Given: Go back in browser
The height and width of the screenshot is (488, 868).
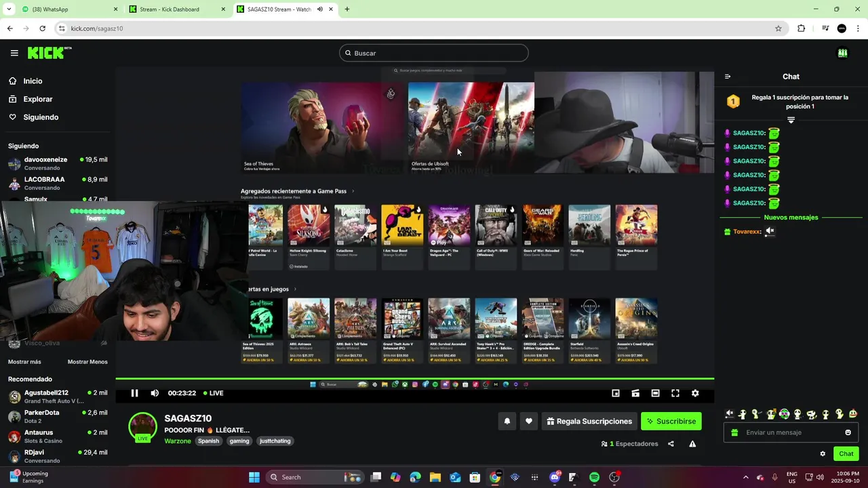Looking at the screenshot, I should tap(9, 28).
